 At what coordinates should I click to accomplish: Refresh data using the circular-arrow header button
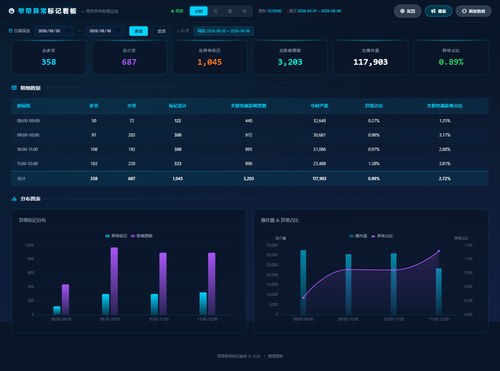click(473, 11)
